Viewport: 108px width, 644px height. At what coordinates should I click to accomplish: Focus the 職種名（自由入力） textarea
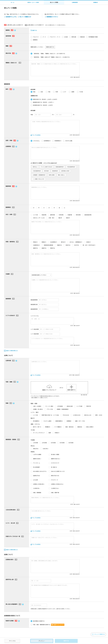coord(55,69)
